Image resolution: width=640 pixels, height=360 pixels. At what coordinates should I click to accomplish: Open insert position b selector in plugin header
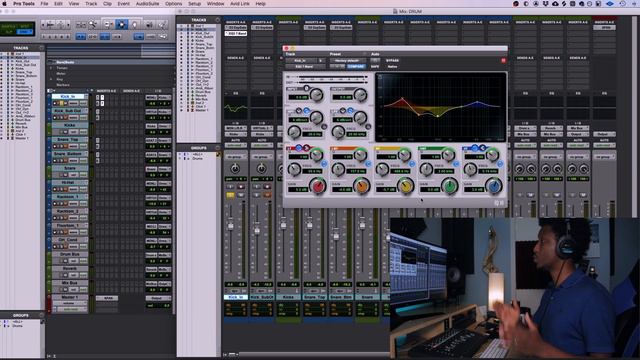tap(320, 60)
